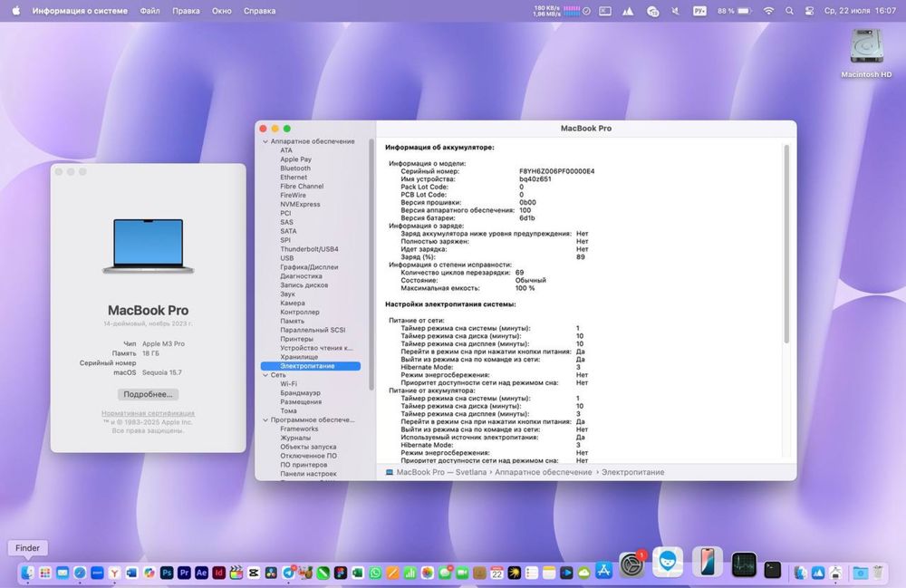Select Журналы in the sidebar
Image resolution: width=906 pixels, height=588 pixels.
point(295,438)
